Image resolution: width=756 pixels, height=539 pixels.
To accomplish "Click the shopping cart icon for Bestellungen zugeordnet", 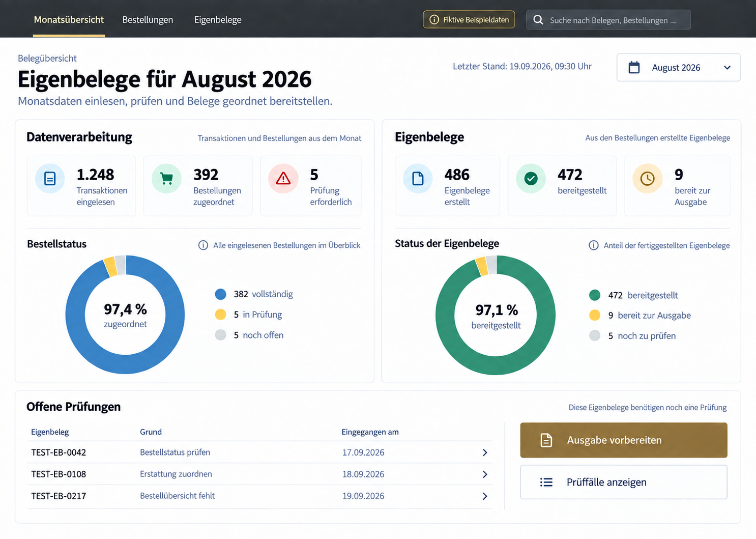I will pos(166,179).
